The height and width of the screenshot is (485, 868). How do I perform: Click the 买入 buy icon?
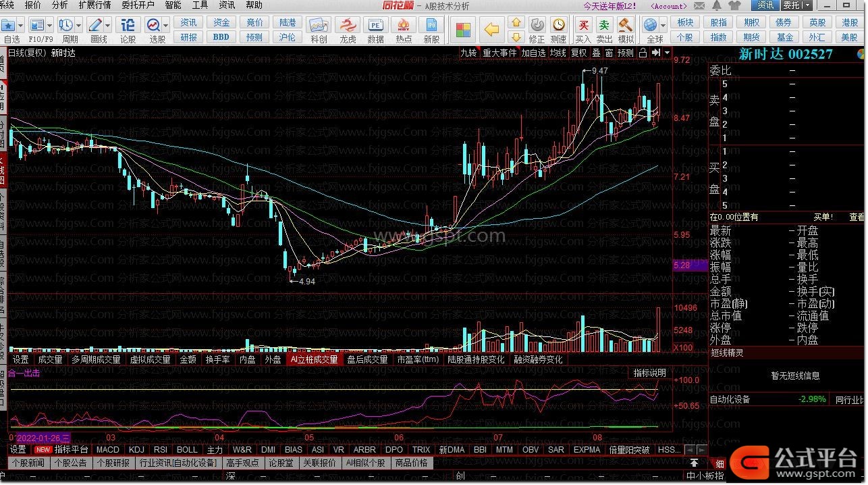click(583, 26)
